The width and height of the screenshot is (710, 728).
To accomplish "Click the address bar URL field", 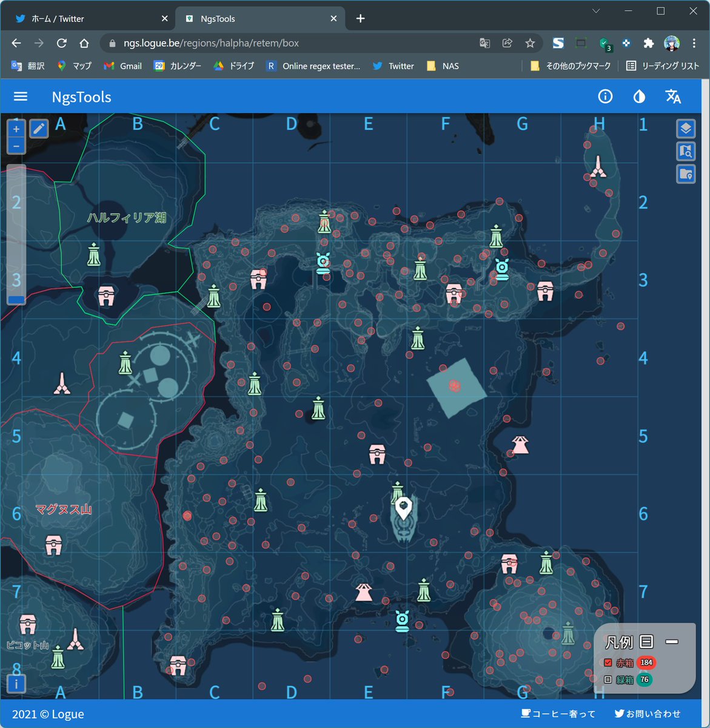I will click(292, 43).
